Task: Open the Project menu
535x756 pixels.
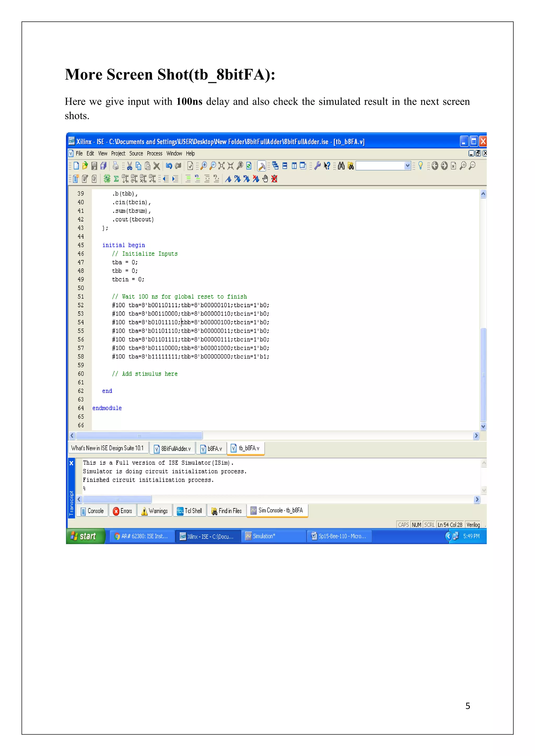Action: (x=118, y=153)
